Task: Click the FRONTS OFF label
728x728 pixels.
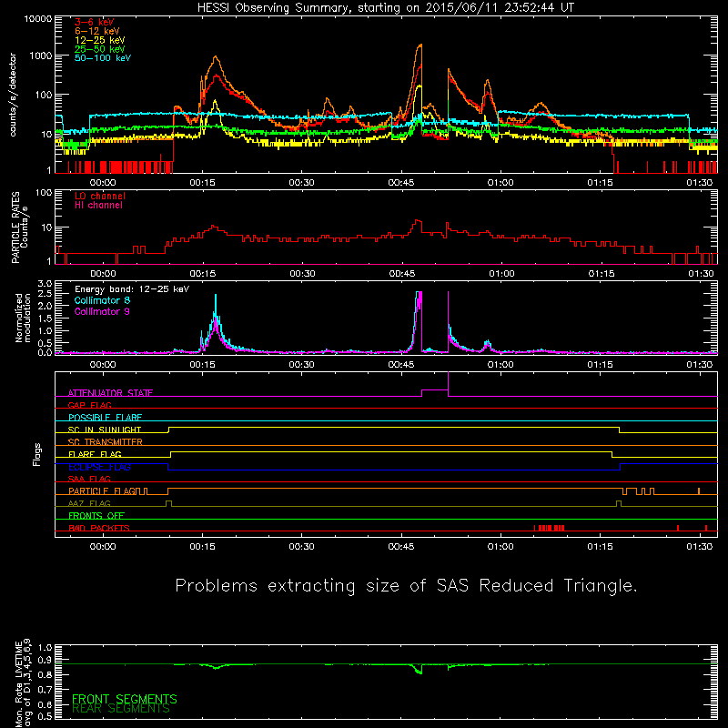Action: [96, 515]
